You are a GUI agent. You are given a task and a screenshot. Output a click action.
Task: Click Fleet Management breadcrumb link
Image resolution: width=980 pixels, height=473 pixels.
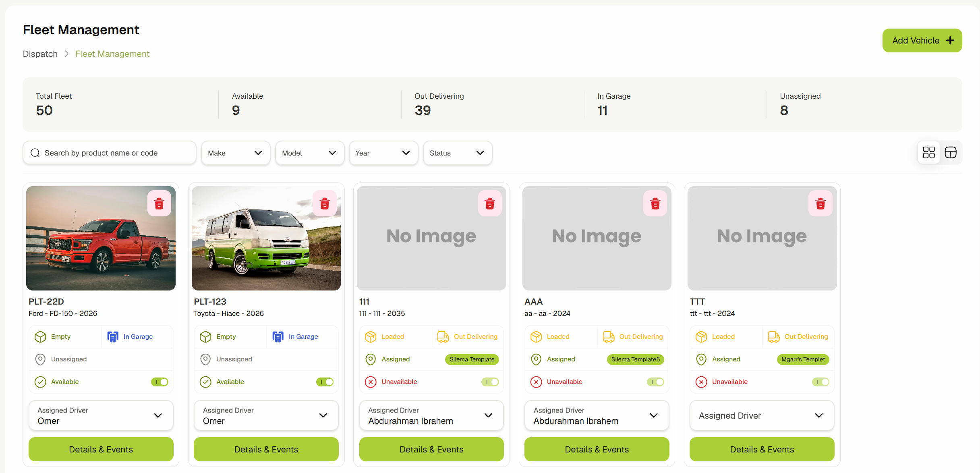[x=112, y=54]
